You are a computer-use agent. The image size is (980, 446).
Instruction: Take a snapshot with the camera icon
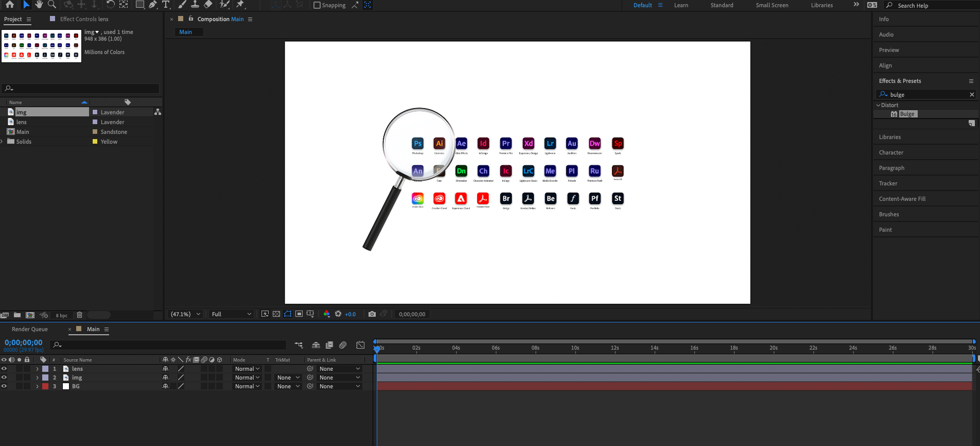(x=372, y=314)
